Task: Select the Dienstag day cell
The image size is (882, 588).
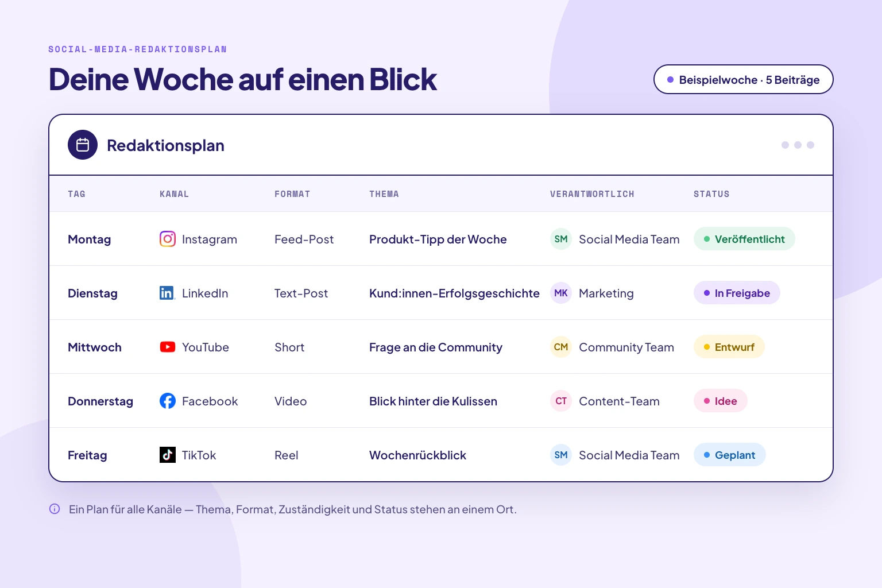Action: [x=92, y=293]
